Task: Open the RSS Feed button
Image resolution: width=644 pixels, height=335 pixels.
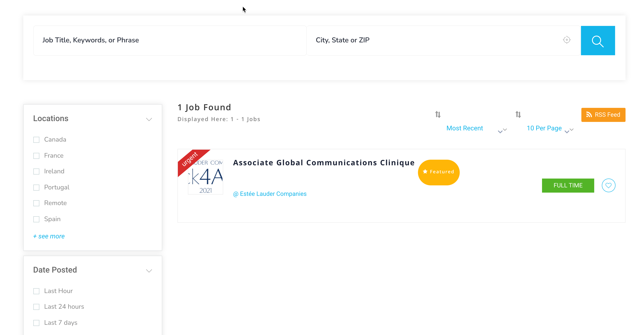Action: [603, 115]
